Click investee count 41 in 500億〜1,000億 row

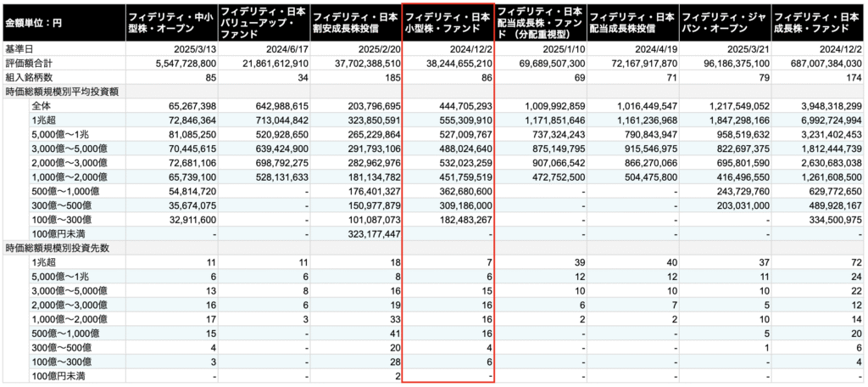tap(393, 334)
